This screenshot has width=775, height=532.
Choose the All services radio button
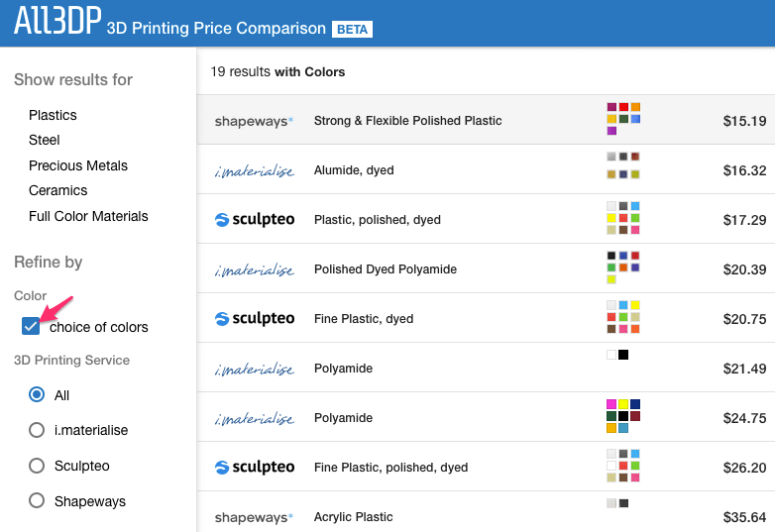pyautogui.click(x=37, y=394)
